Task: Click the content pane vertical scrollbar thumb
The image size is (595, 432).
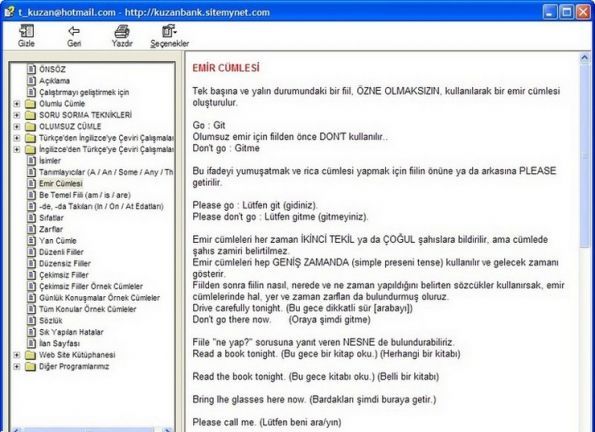Action: pyautogui.click(x=584, y=156)
